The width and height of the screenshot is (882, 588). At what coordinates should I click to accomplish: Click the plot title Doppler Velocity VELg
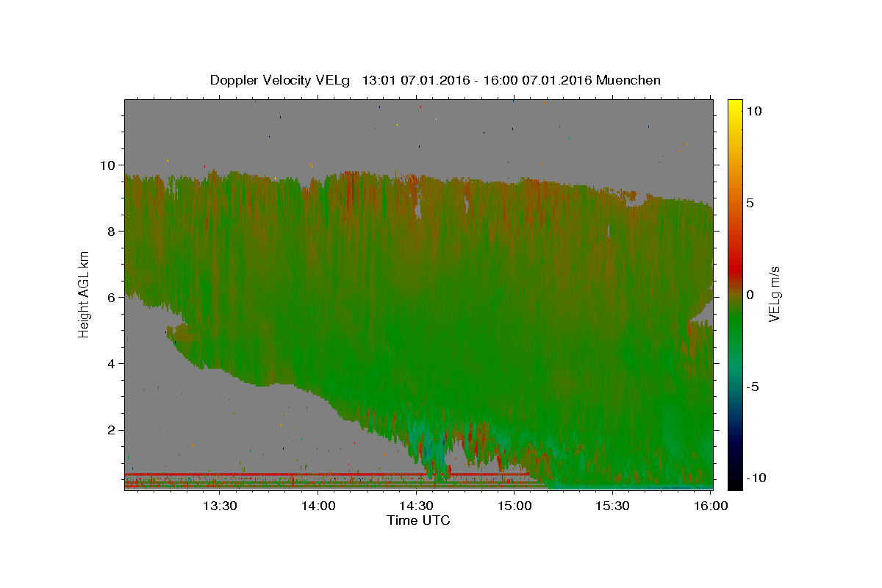click(x=281, y=80)
